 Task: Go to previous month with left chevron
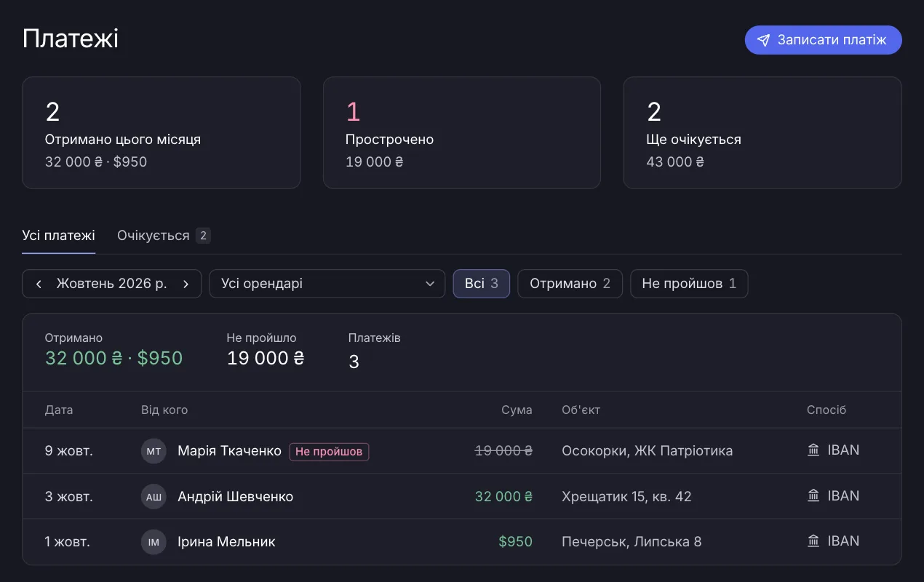click(x=39, y=284)
